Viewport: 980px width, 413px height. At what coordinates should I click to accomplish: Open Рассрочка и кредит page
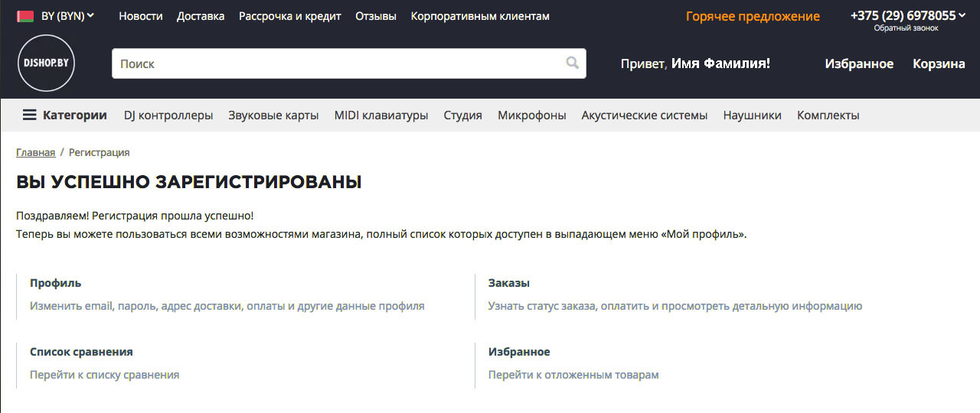pos(290,16)
